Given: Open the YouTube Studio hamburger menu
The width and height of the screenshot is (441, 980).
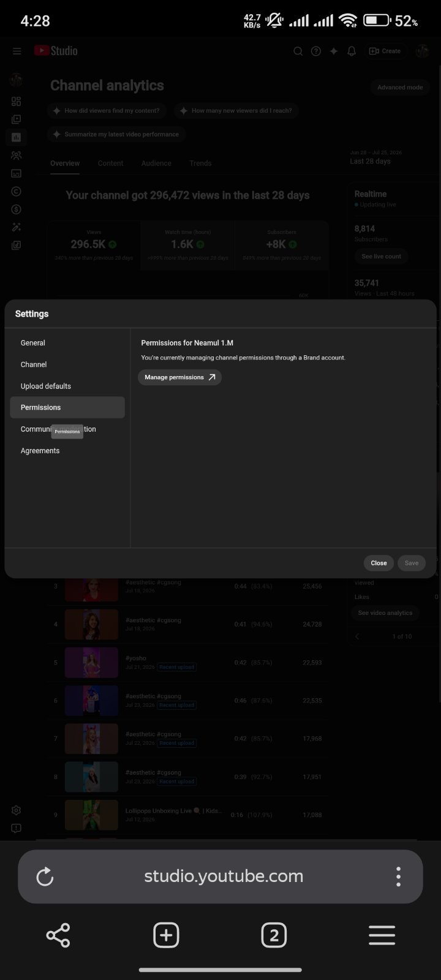Looking at the screenshot, I should (17, 51).
